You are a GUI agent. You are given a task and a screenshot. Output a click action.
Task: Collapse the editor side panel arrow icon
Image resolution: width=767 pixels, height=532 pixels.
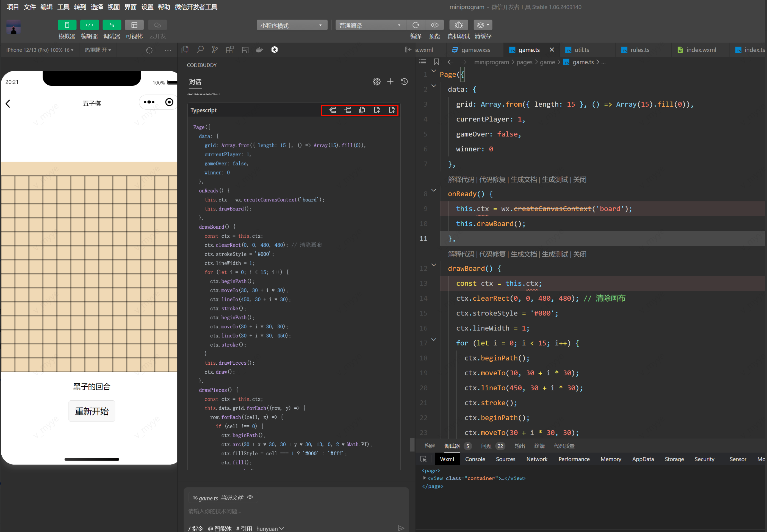pos(408,50)
